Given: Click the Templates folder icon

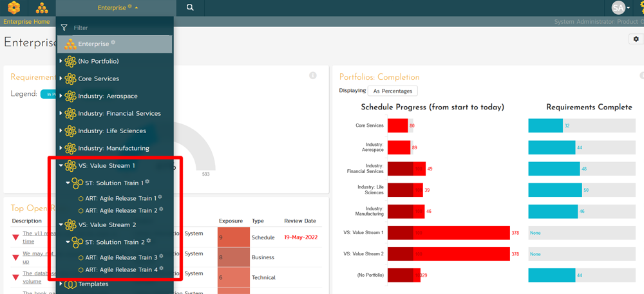Looking at the screenshot, I should 70,284.
